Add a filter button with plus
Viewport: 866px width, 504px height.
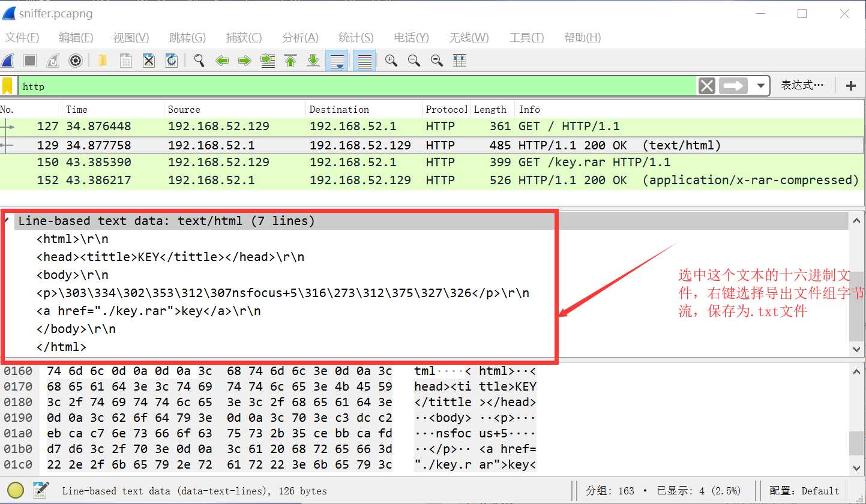[850, 86]
